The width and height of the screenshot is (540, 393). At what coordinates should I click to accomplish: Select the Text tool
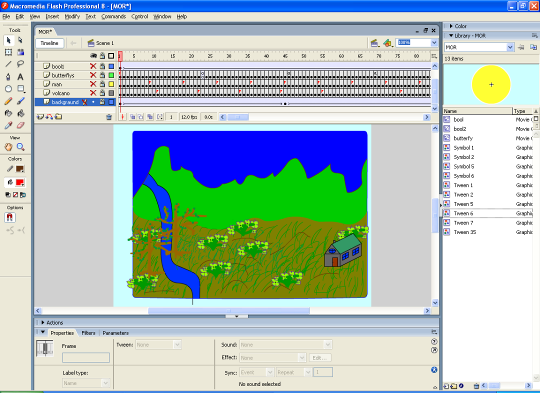tap(20, 76)
